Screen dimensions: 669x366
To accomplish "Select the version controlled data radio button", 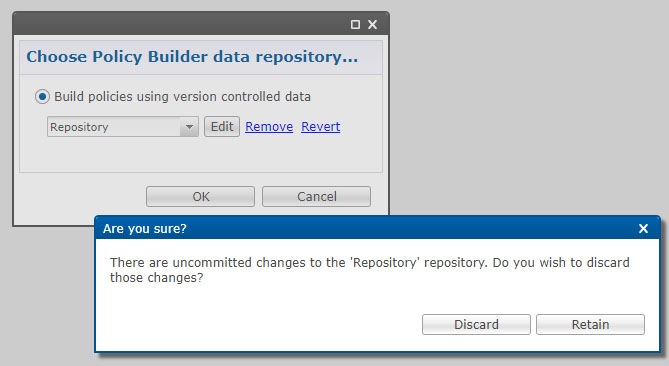I will 42,96.
